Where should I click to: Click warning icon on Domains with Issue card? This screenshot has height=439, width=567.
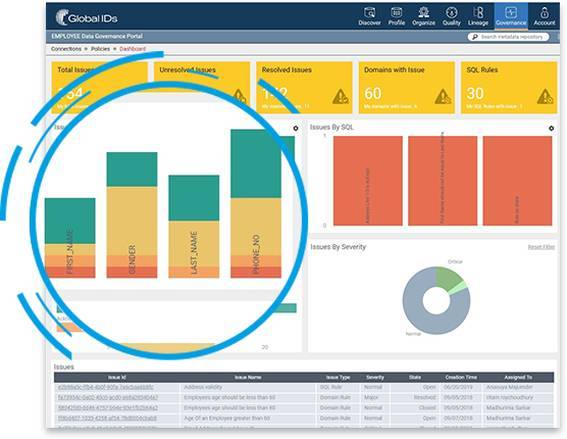[x=443, y=96]
